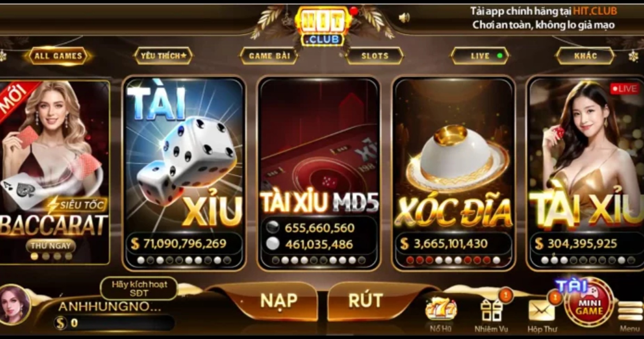Click the NẠP deposit button
Image resolution: width=644 pixels, height=339 pixels.
point(278,300)
